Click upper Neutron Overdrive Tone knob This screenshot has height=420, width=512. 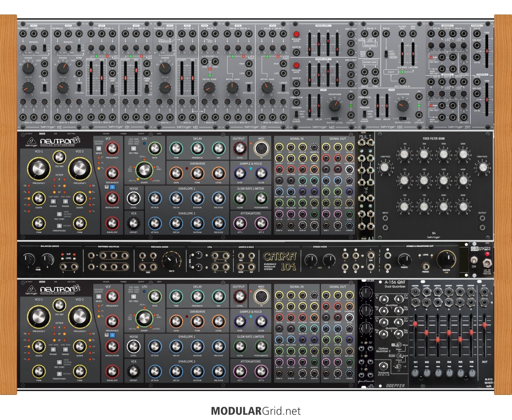197,173
